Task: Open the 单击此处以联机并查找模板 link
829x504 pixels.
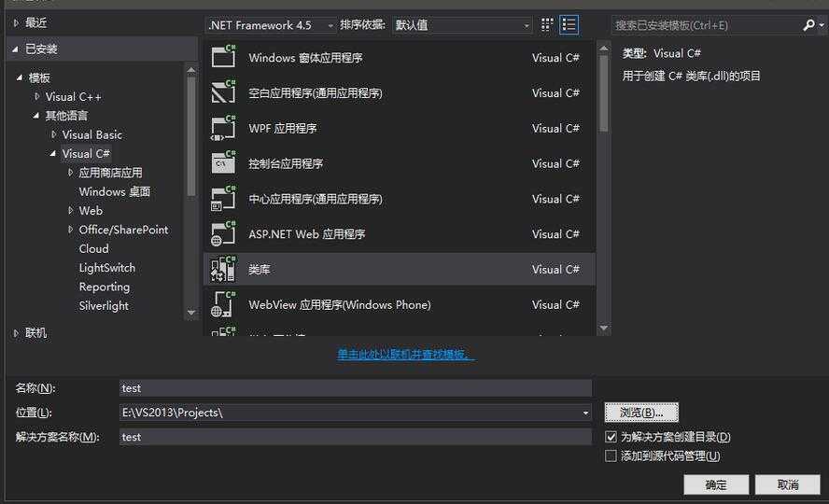Action: click(x=406, y=354)
